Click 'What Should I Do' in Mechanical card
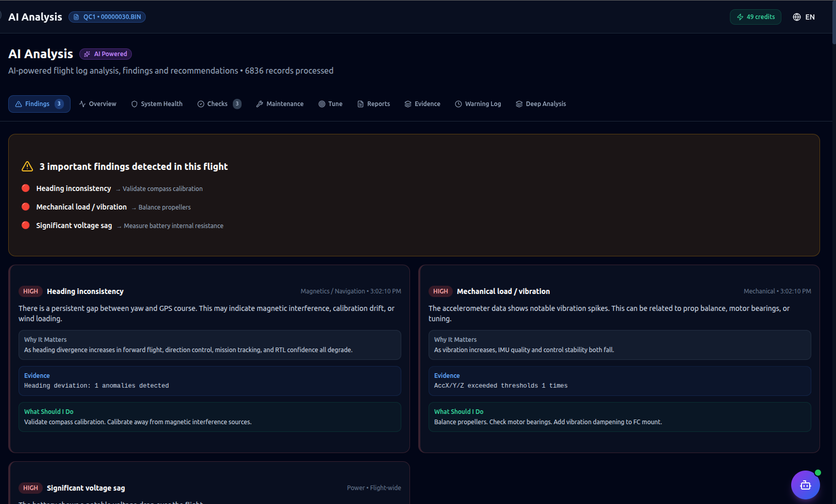This screenshot has width=836, height=504. tap(459, 412)
